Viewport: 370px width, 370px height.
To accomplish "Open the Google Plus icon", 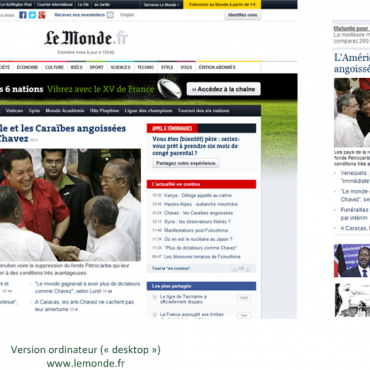I will point(42,15).
